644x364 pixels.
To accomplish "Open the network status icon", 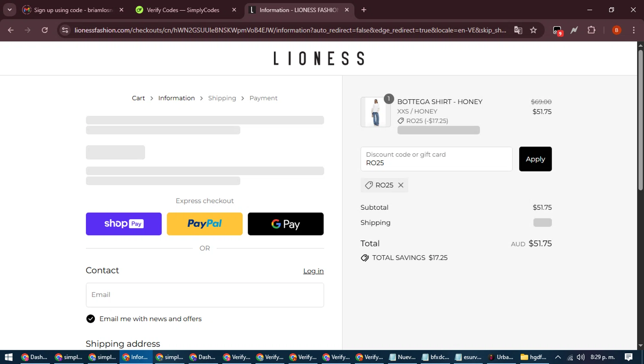I will click(570, 357).
